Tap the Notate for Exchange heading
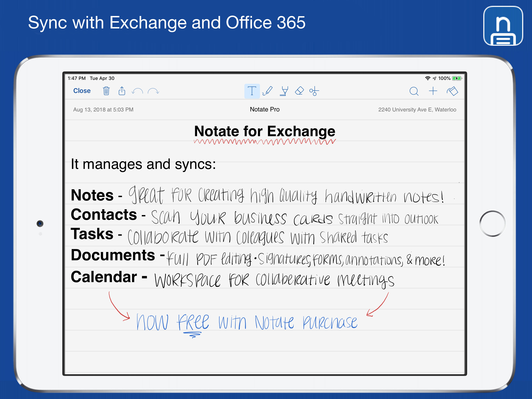Viewport: 532px width, 399px height. click(265, 131)
